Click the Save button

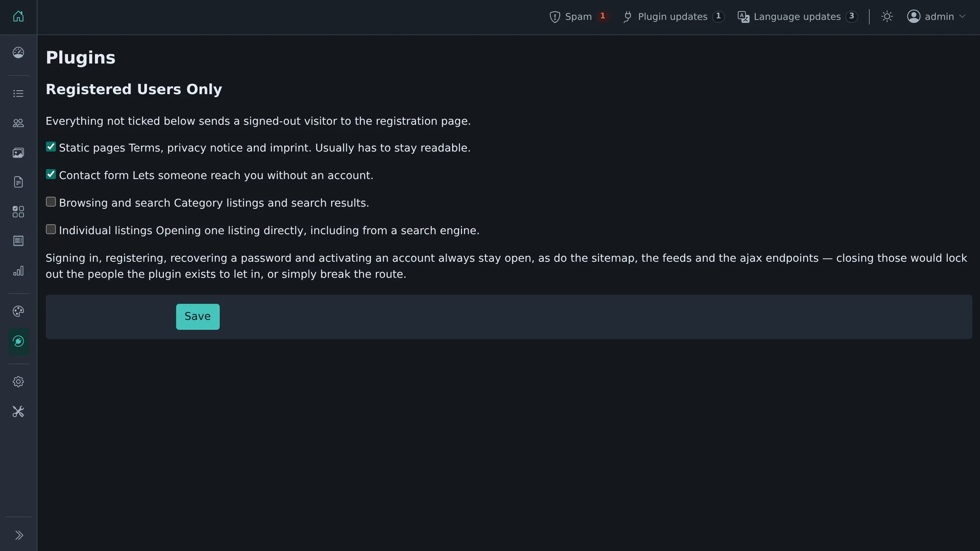(x=198, y=317)
